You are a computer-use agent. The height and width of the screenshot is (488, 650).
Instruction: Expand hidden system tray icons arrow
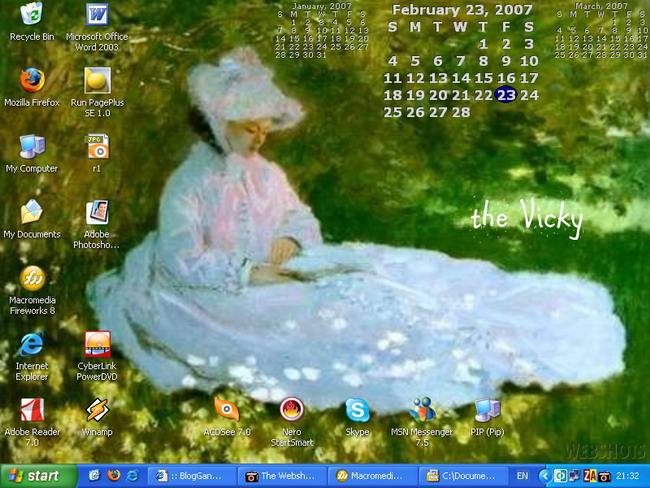545,476
